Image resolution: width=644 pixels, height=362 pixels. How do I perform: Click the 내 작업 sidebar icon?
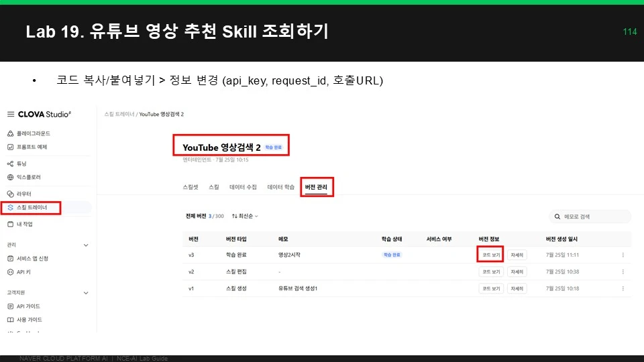(x=11, y=224)
